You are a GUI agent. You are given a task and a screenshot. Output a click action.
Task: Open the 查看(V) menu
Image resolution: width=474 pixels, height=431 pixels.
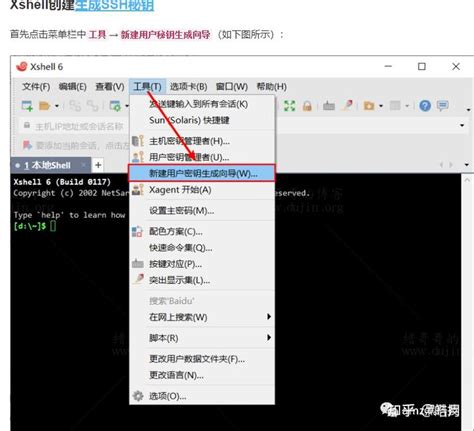(110, 87)
